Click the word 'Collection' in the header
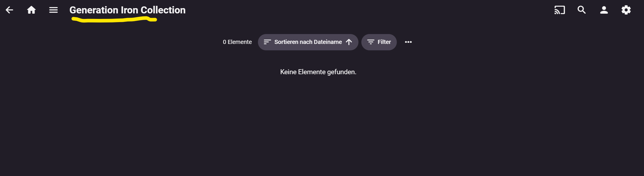The height and width of the screenshot is (176, 644). point(163,10)
